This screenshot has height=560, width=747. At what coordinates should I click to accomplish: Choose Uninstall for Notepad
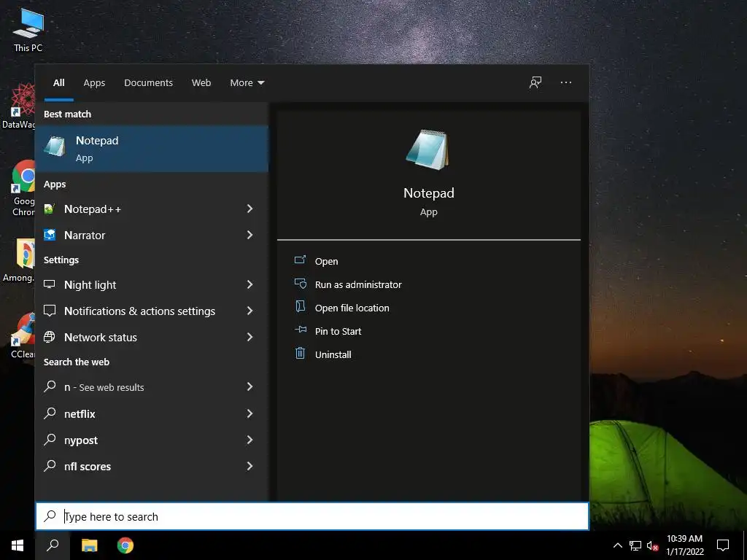point(333,355)
